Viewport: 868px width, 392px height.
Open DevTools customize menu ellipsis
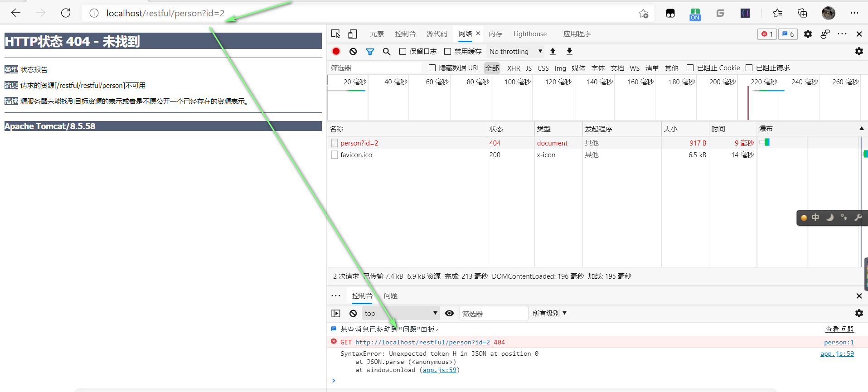pyautogui.click(x=842, y=34)
